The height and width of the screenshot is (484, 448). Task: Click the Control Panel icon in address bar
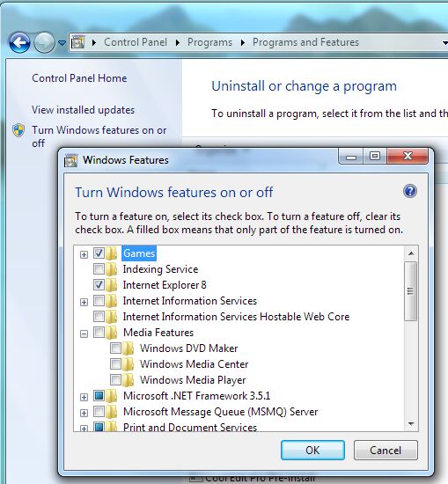(x=78, y=42)
